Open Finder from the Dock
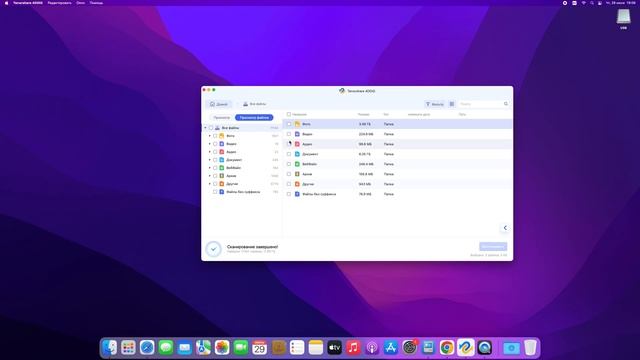The height and width of the screenshot is (360, 640). [x=109, y=348]
